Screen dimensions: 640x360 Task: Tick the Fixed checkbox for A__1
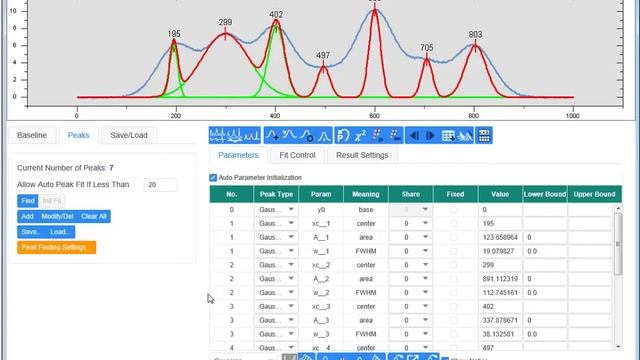click(x=453, y=238)
